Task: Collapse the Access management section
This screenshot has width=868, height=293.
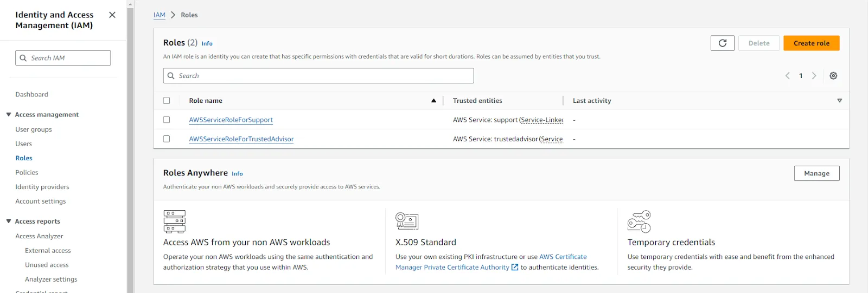Action: pos(9,115)
